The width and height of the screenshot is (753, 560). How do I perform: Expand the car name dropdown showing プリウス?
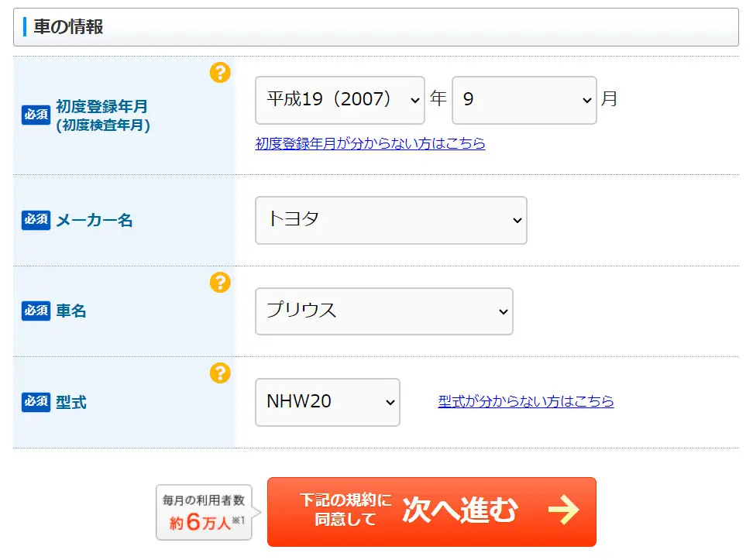point(383,311)
